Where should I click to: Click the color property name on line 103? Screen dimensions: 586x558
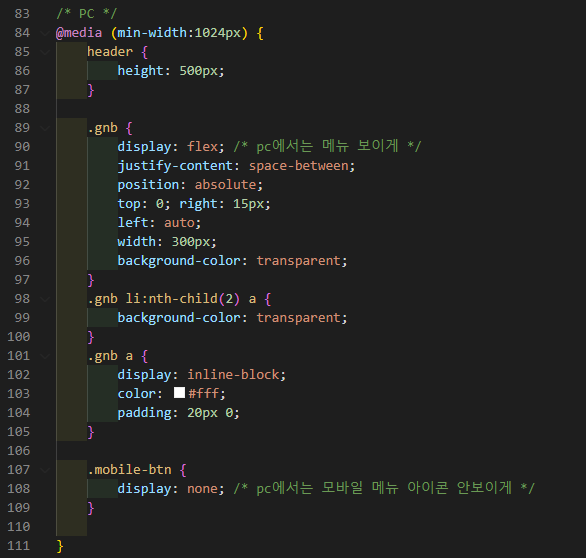point(136,394)
